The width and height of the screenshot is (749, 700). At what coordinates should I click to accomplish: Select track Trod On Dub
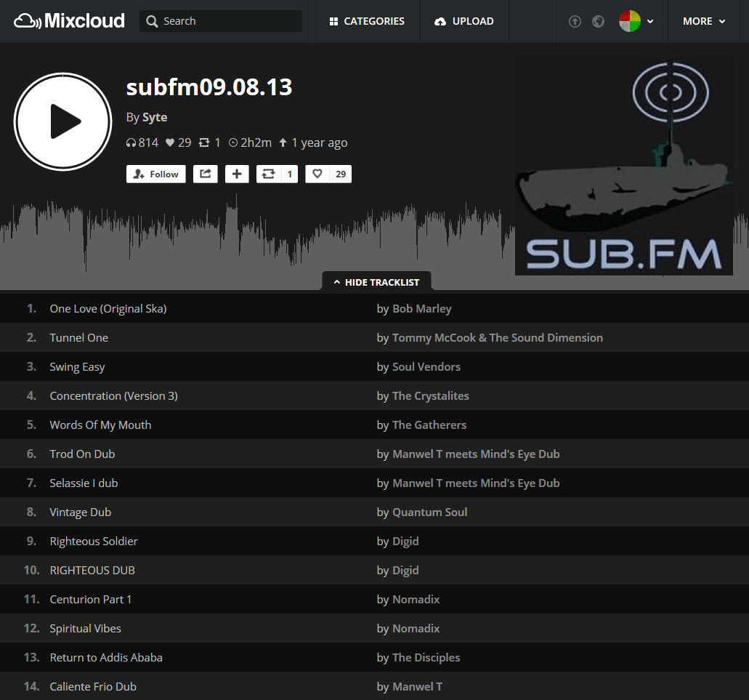tap(82, 454)
